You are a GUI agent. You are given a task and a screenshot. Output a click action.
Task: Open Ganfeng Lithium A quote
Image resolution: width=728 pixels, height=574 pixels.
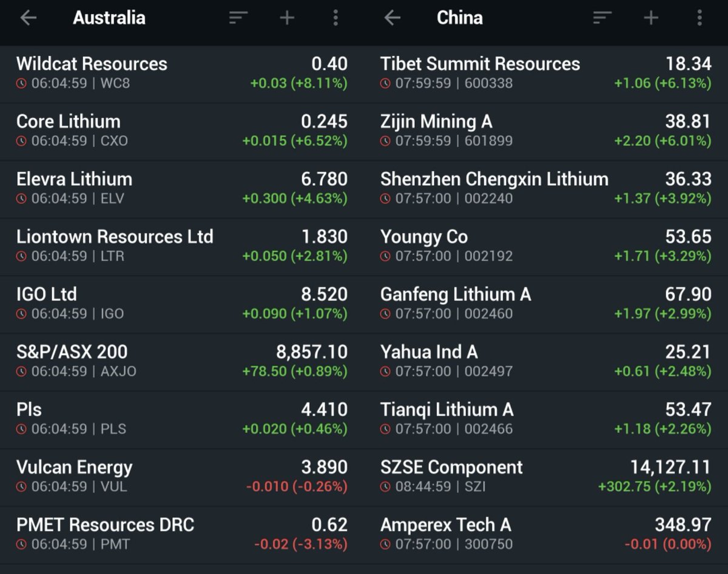coord(546,305)
